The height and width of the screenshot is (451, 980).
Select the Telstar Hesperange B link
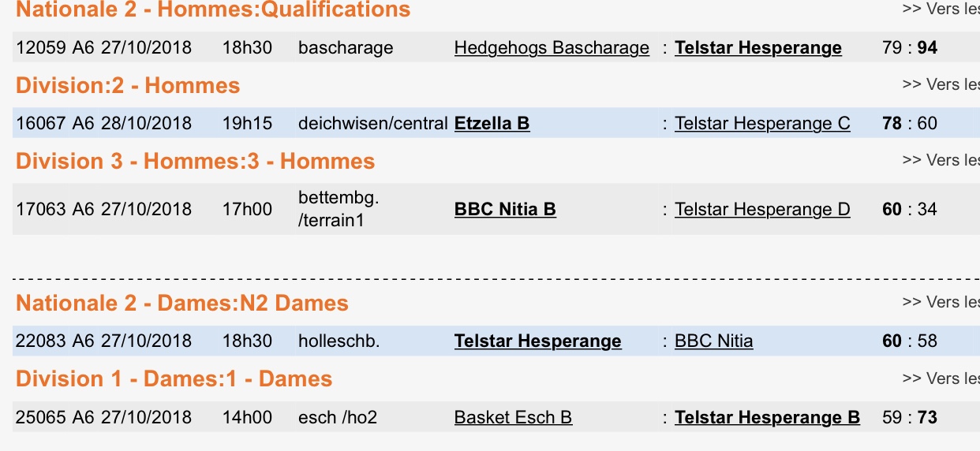[x=767, y=417]
